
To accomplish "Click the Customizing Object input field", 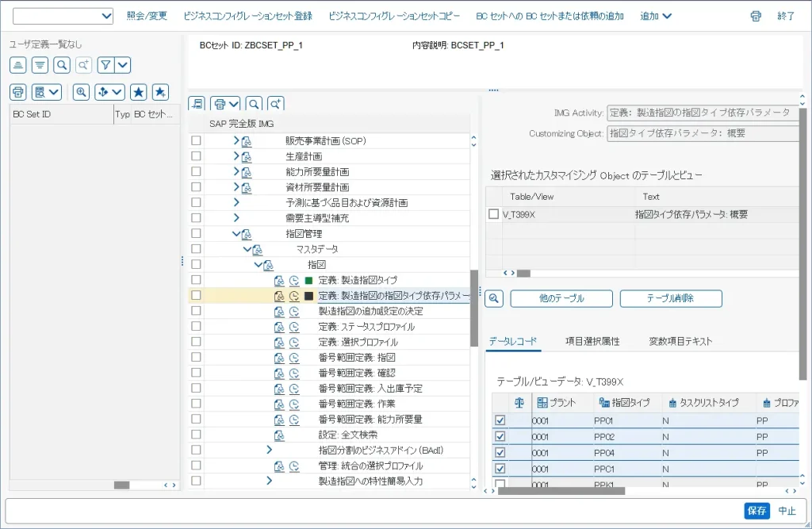I will pos(703,133).
